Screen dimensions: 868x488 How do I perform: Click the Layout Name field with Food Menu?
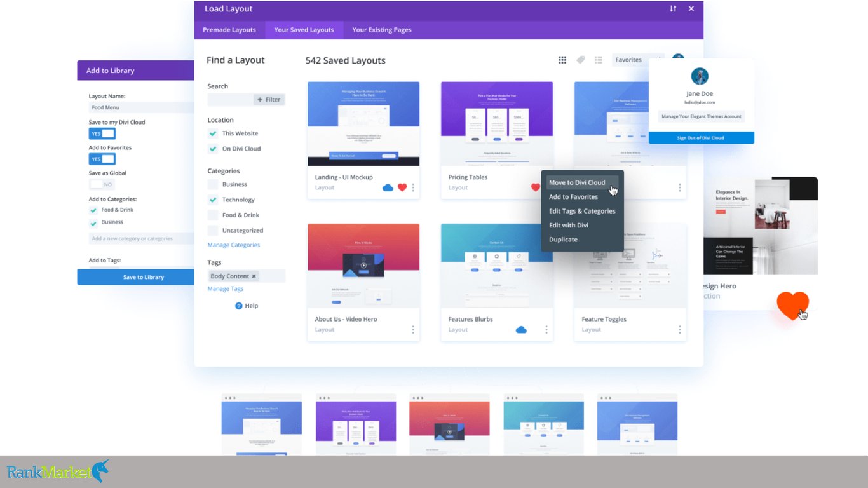point(141,108)
